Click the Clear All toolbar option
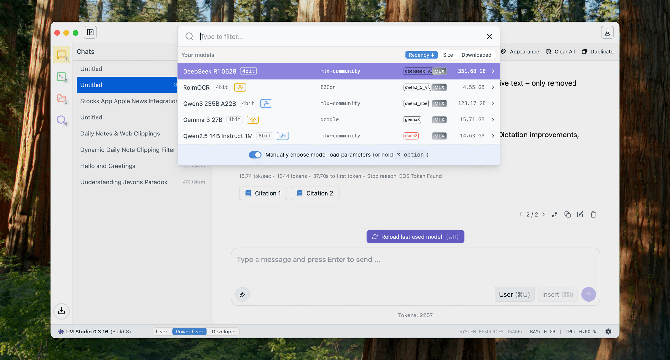 pos(561,52)
